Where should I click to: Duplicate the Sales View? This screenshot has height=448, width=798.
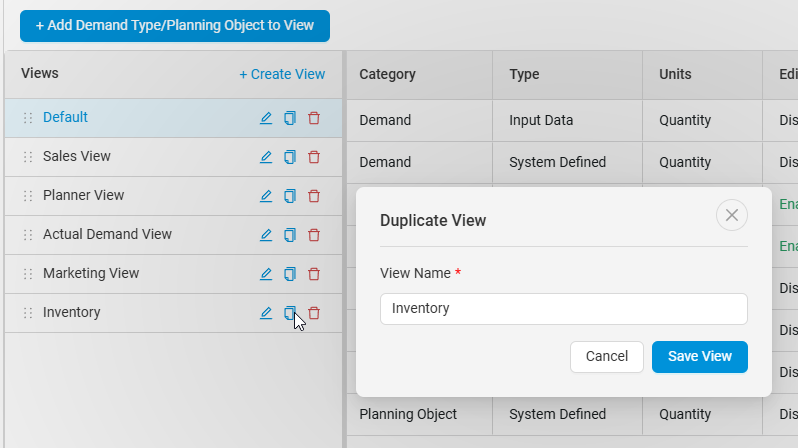[x=290, y=157]
